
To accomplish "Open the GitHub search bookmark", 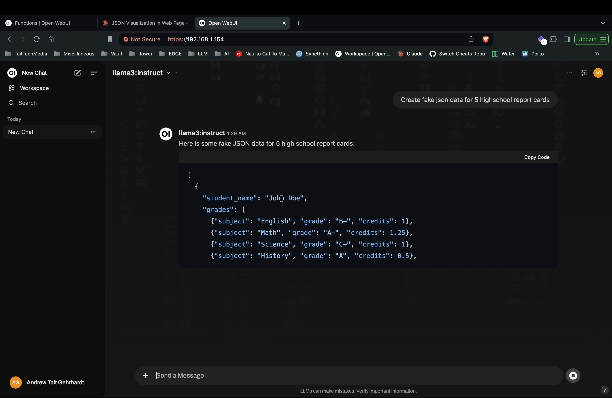I will click(x=457, y=54).
